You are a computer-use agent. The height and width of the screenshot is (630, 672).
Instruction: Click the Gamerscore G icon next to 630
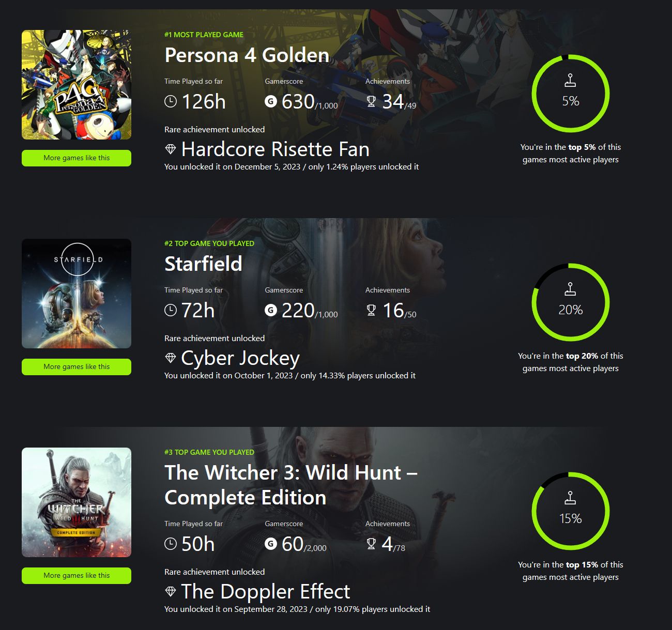click(x=270, y=101)
